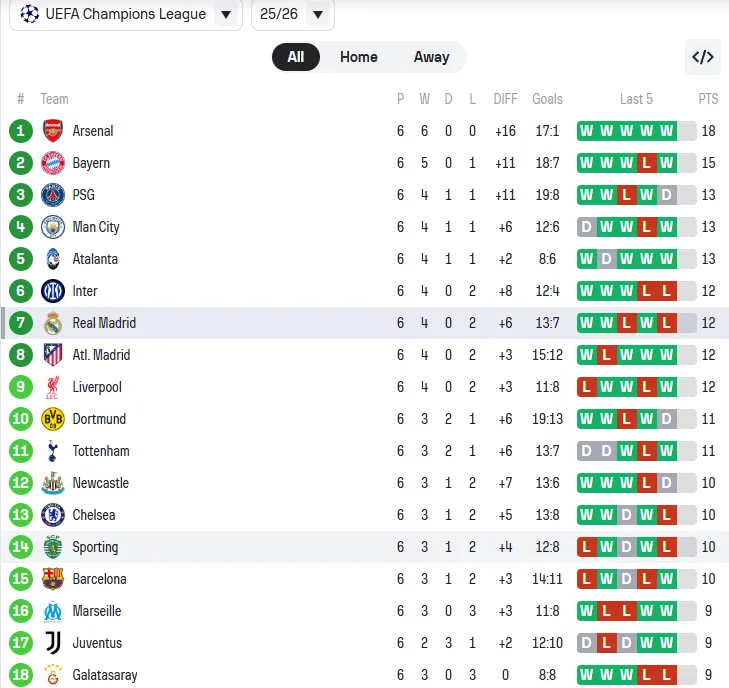Click the Bayern club crest icon
The image size is (729, 688).
(x=52, y=163)
